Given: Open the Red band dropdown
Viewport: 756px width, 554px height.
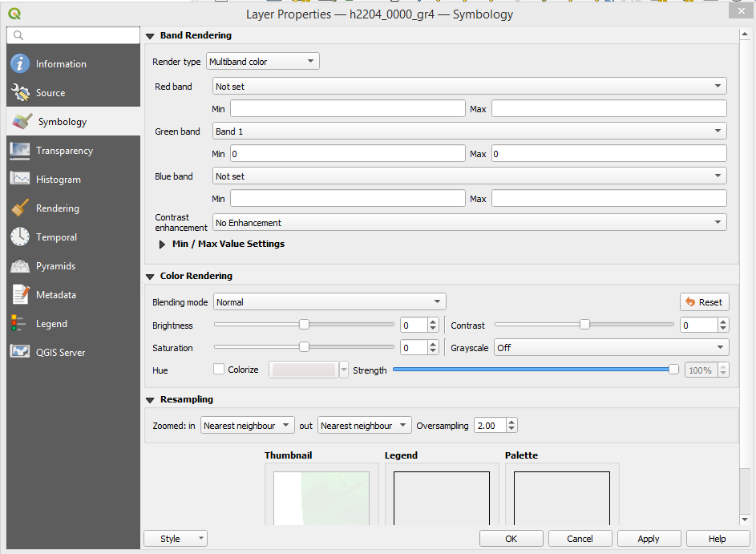Looking at the screenshot, I should coord(469,87).
